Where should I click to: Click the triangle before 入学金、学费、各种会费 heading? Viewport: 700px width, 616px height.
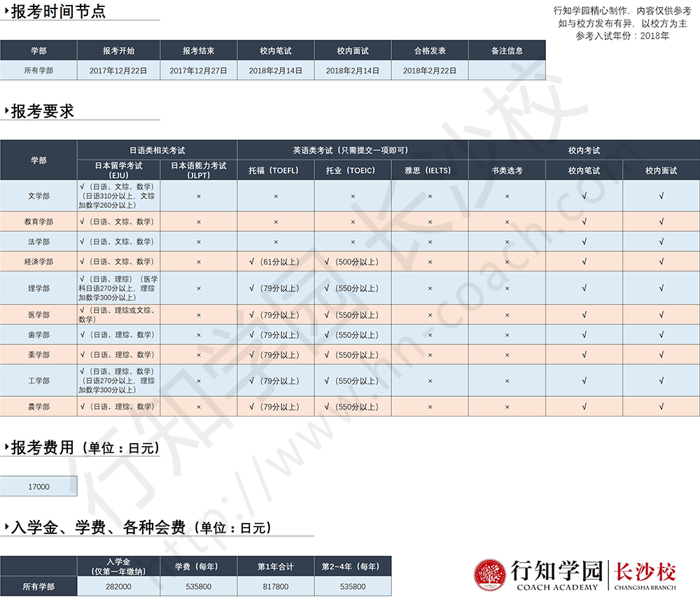click(6, 527)
